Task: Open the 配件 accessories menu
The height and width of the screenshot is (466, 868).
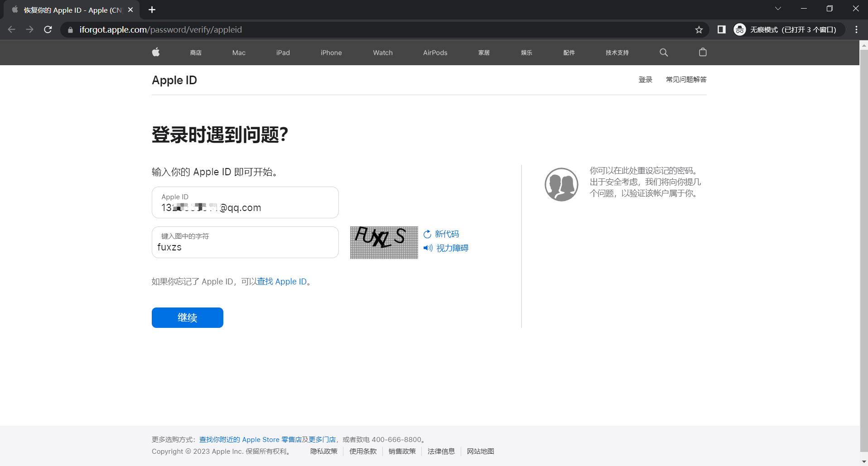Action: point(569,53)
